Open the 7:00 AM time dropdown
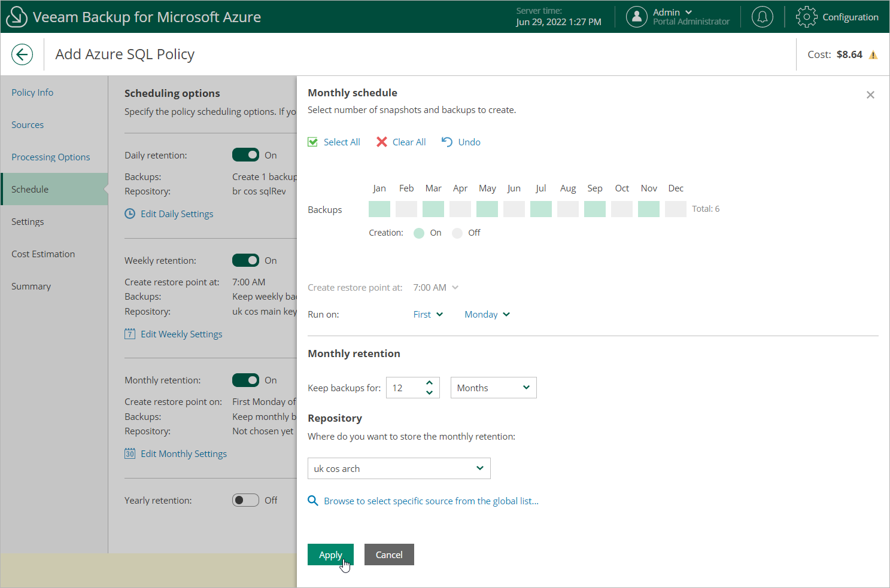The width and height of the screenshot is (890, 588). 436,287
